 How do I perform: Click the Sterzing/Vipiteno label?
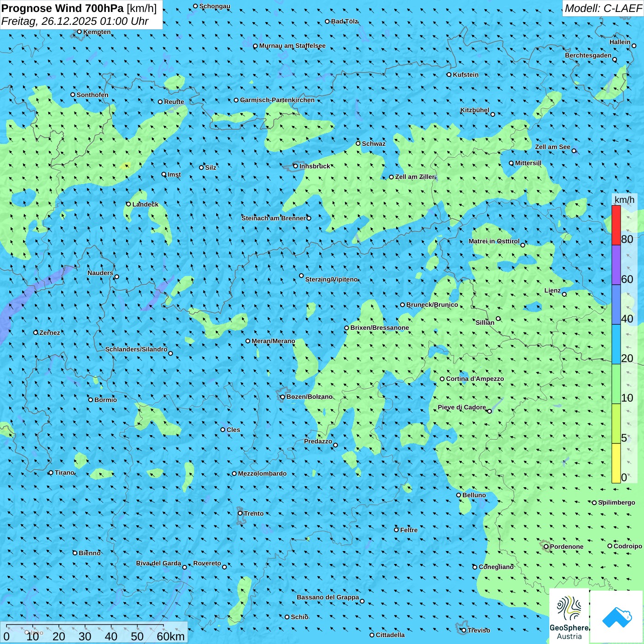[331, 279]
